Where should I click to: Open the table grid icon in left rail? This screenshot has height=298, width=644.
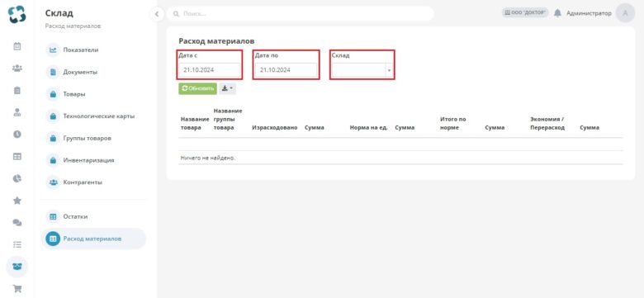[x=17, y=156]
